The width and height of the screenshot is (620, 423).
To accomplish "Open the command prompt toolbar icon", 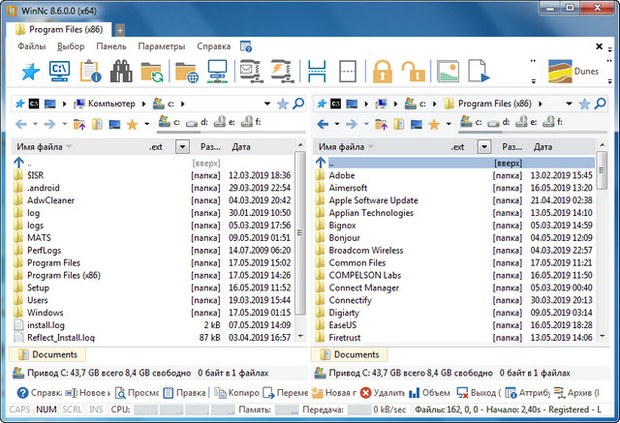I will click(x=61, y=71).
